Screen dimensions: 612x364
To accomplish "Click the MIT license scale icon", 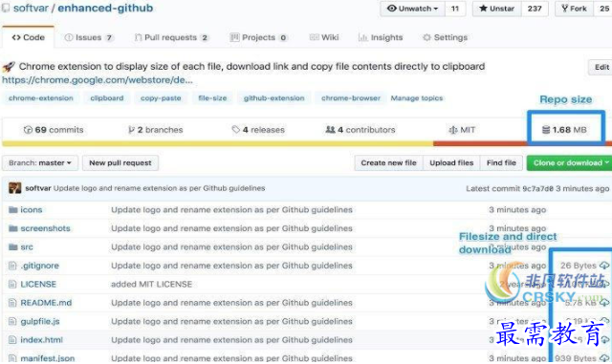I will [x=452, y=130].
